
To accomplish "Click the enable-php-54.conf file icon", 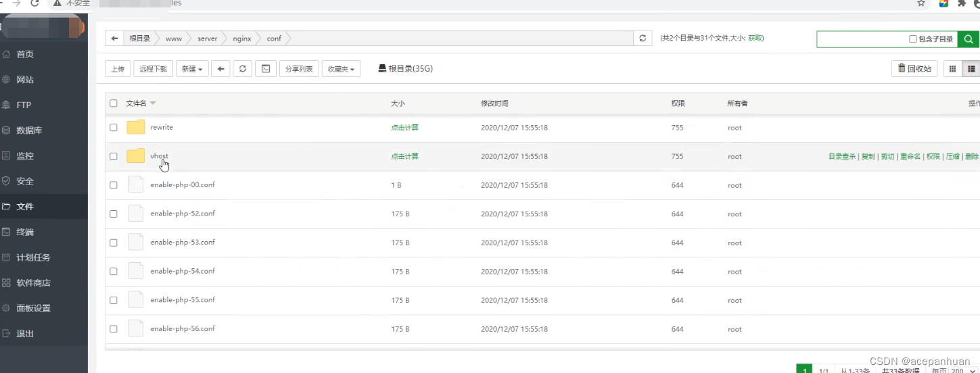I will [x=136, y=271].
